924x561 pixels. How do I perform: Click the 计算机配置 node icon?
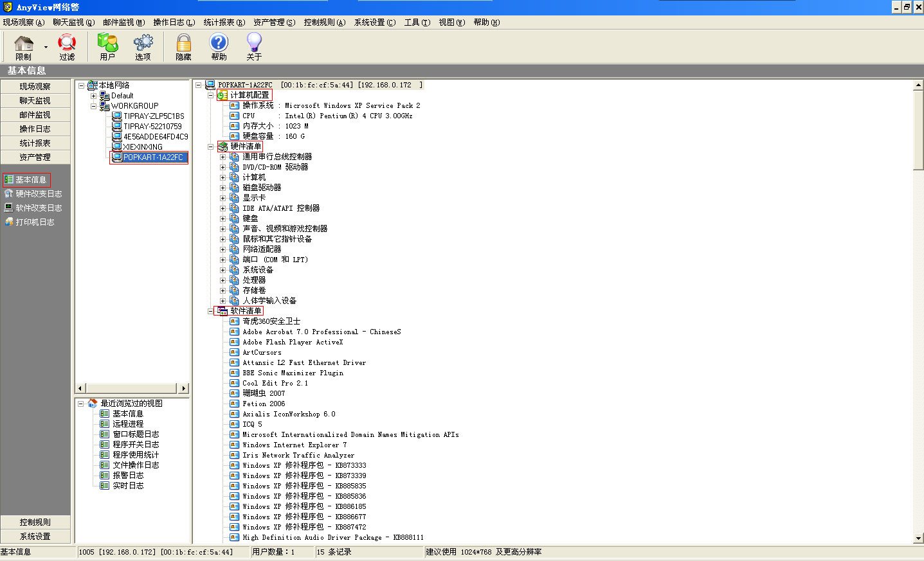tap(222, 95)
